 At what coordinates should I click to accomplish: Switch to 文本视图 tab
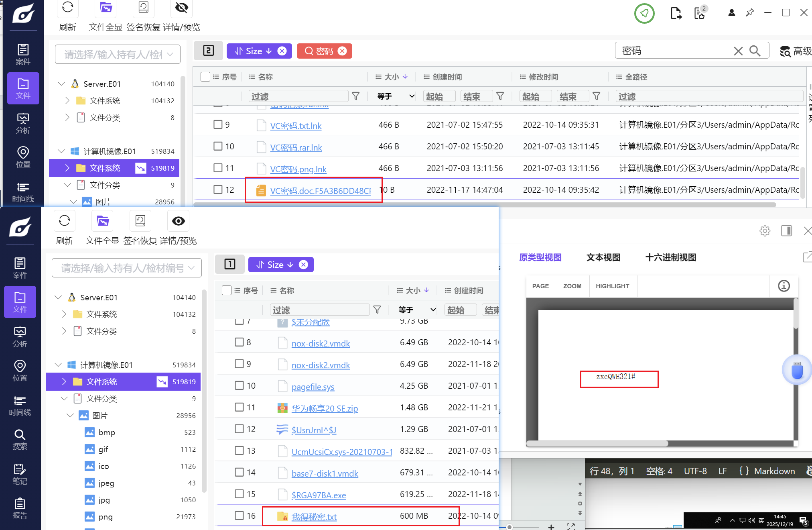tap(603, 257)
